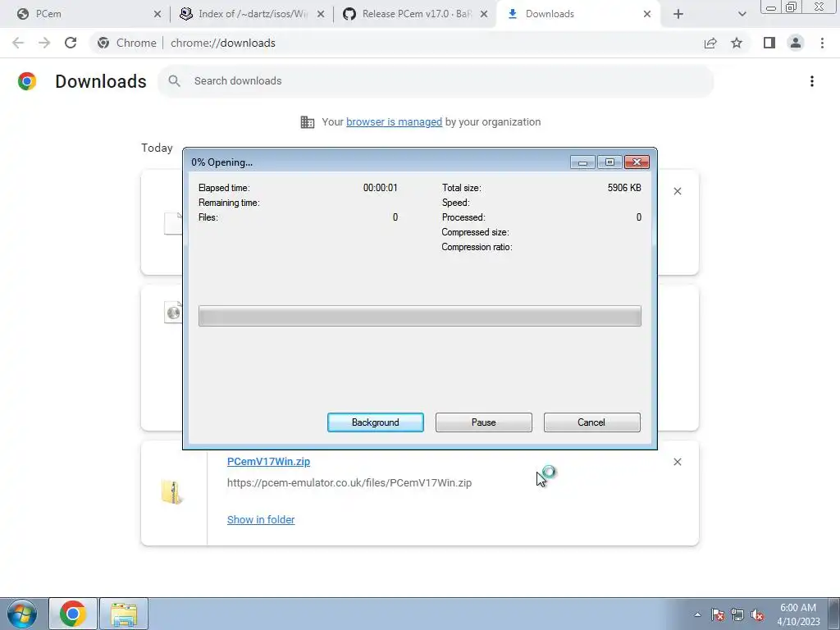840x630 pixels.
Task: Open the PCemV17Win.zip download link
Action: click(268, 461)
